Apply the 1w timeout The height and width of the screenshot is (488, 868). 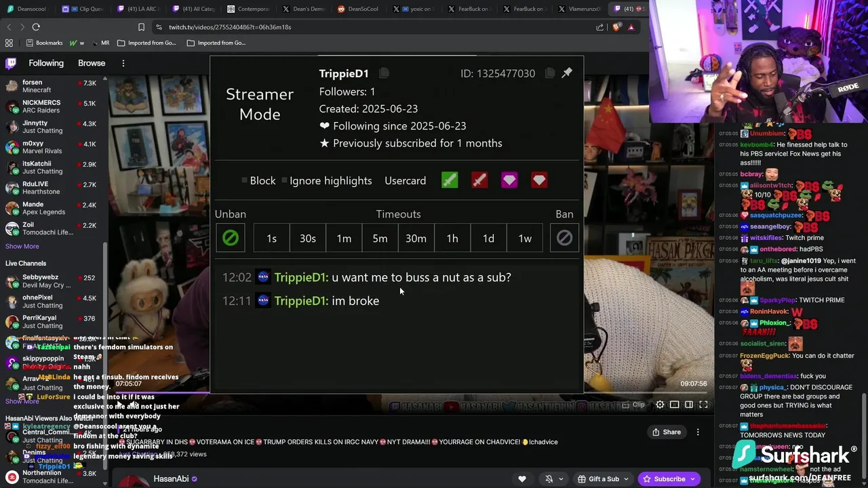click(x=525, y=238)
